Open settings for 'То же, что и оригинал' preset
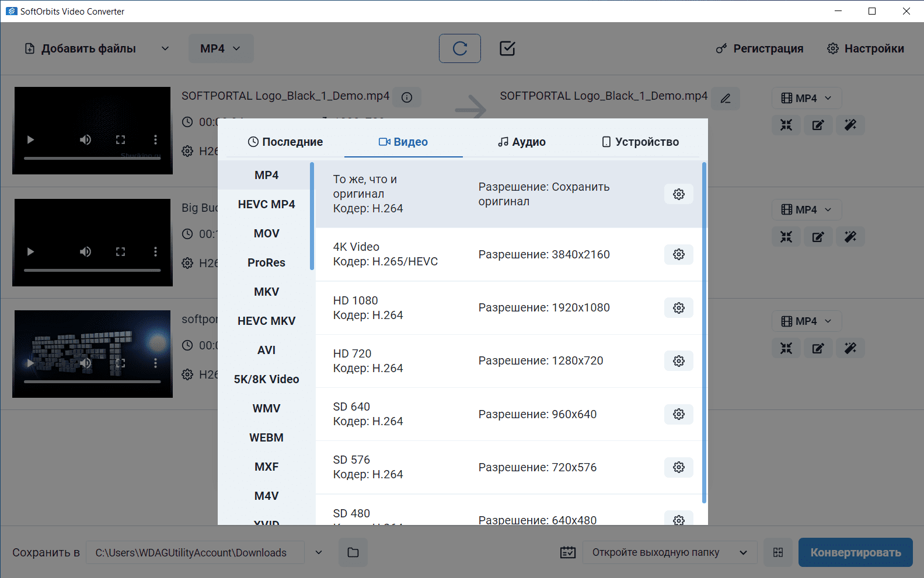 [678, 194]
